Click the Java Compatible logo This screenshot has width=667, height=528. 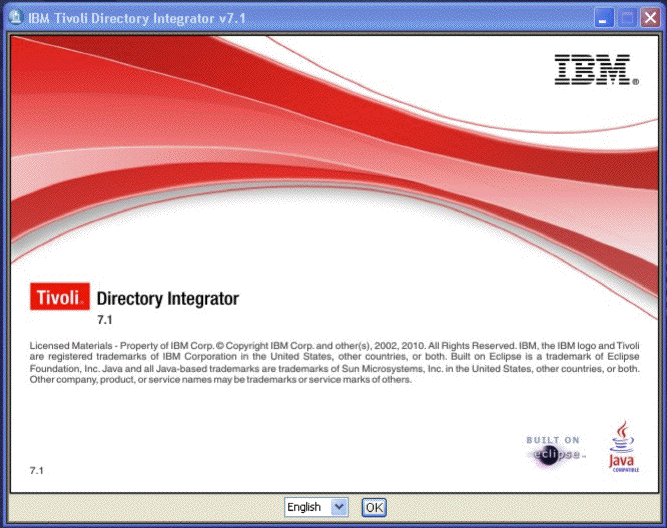[623, 446]
